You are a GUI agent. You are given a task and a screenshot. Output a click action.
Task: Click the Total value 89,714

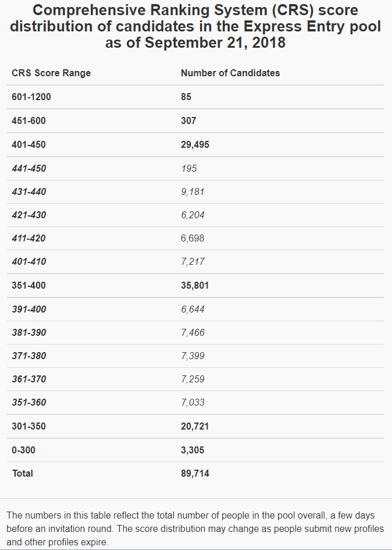click(x=195, y=474)
